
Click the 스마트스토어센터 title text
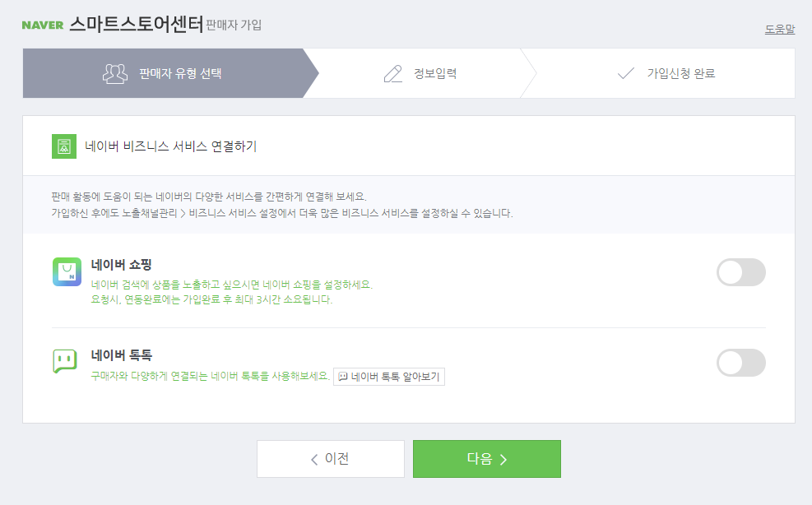click(x=137, y=24)
